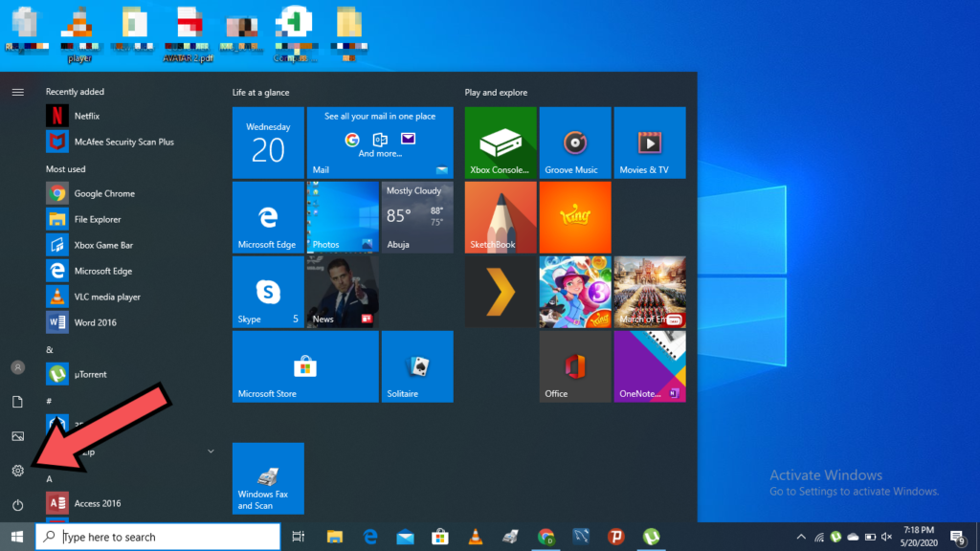Open µTorrent in app list
Screen dimensions: 980x551
click(131, 374)
